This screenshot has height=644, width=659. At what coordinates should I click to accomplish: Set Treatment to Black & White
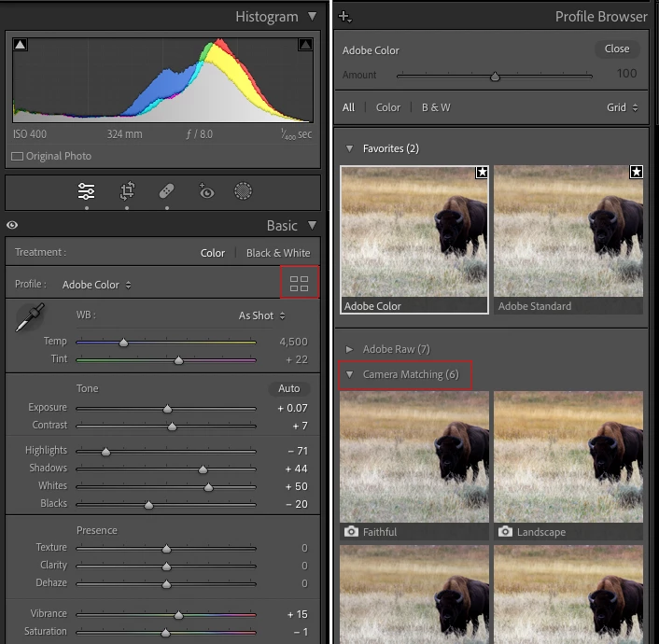pyautogui.click(x=278, y=253)
